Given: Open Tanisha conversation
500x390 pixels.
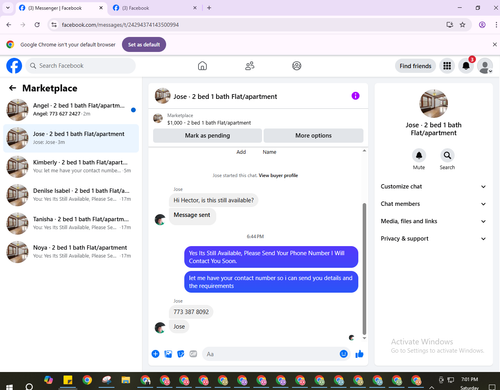Looking at the screenshot, I should tap(71, 223).
